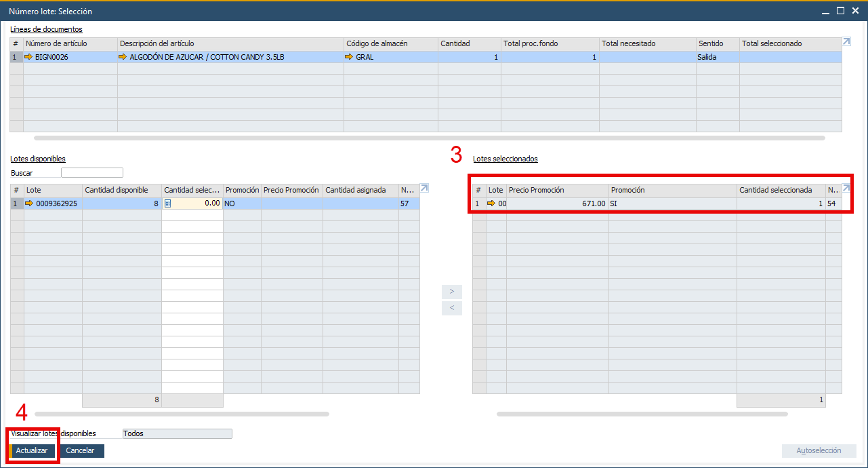Click horizontal scrollbar under Lotes seleccionados table
Viewport: 868px width, 468px height.
(642, 414)
